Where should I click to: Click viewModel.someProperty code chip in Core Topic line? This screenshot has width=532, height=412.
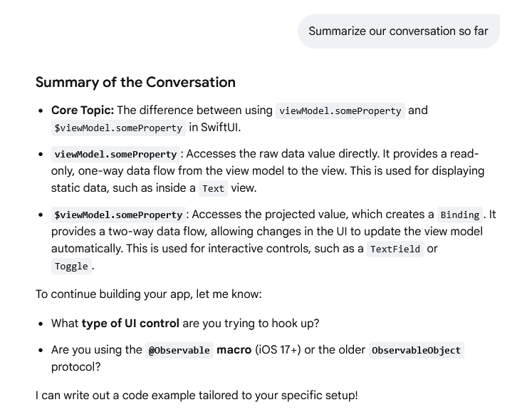(340, 110)
